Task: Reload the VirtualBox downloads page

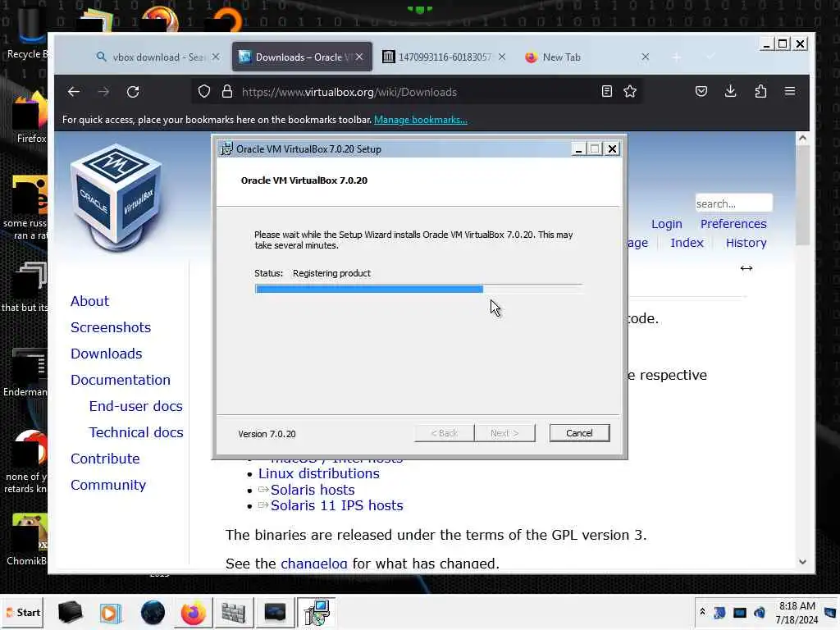Action: (133, 92)
